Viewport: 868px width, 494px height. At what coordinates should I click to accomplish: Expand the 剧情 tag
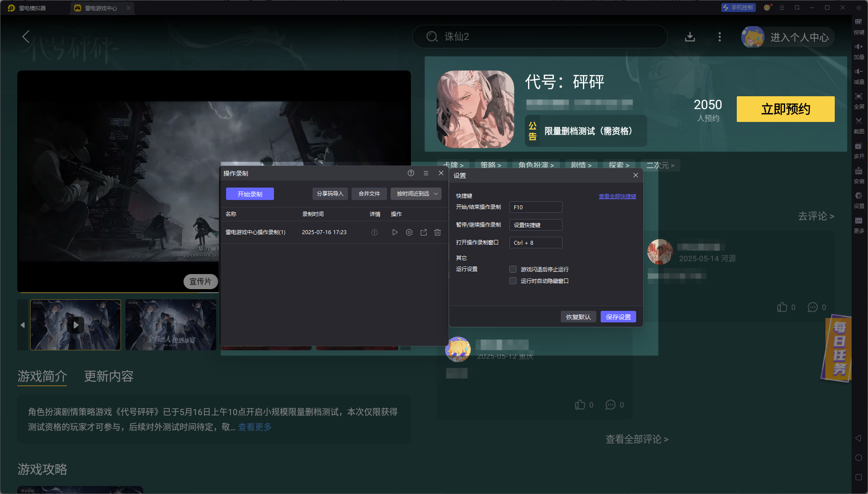point(581,165)
